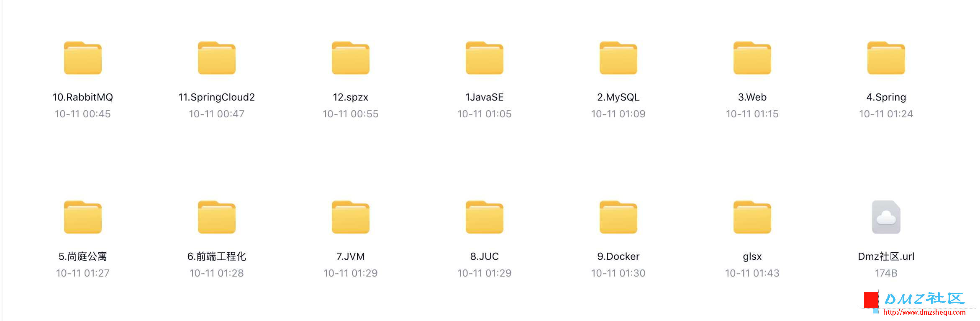Open the 11.SpringCloud2 folder icon
980x321 pixels.
[217, 58]
